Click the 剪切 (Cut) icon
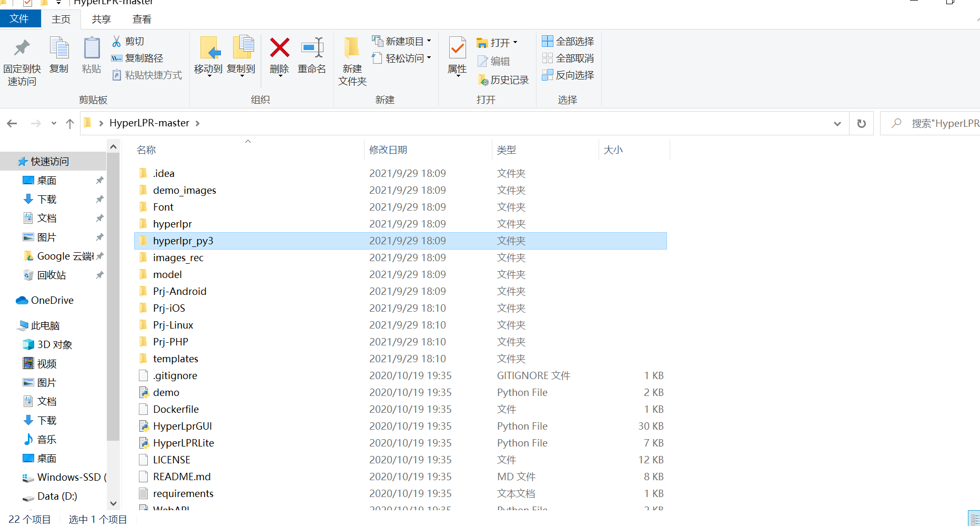This screenshot has height=526, width=980. coord(117,41)
